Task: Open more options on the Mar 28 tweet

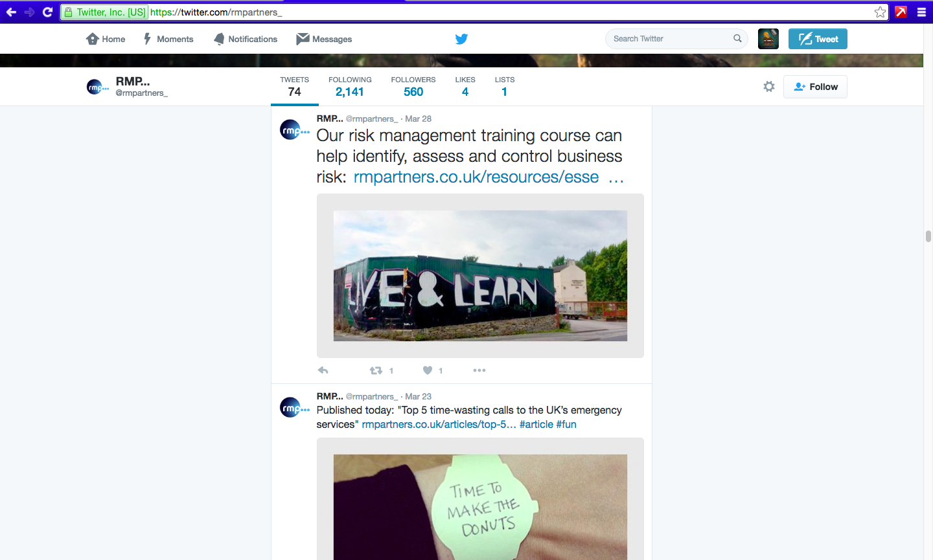Action: tap(479, 370)
